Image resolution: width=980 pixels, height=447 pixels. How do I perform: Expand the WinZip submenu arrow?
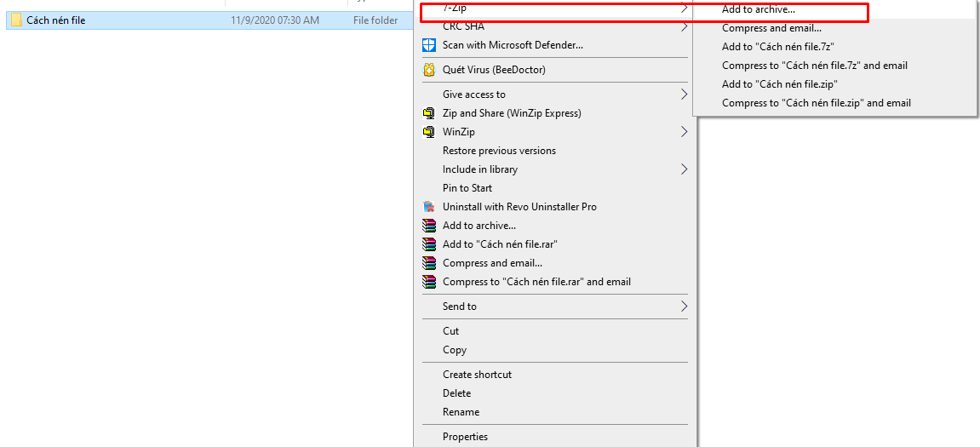click(x=684, y=132)
